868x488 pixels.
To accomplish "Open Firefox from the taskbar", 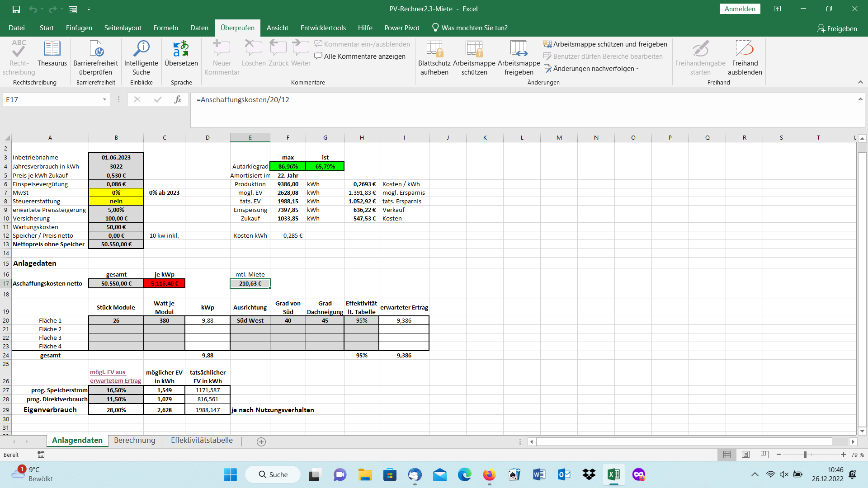I will click(489, 474).
